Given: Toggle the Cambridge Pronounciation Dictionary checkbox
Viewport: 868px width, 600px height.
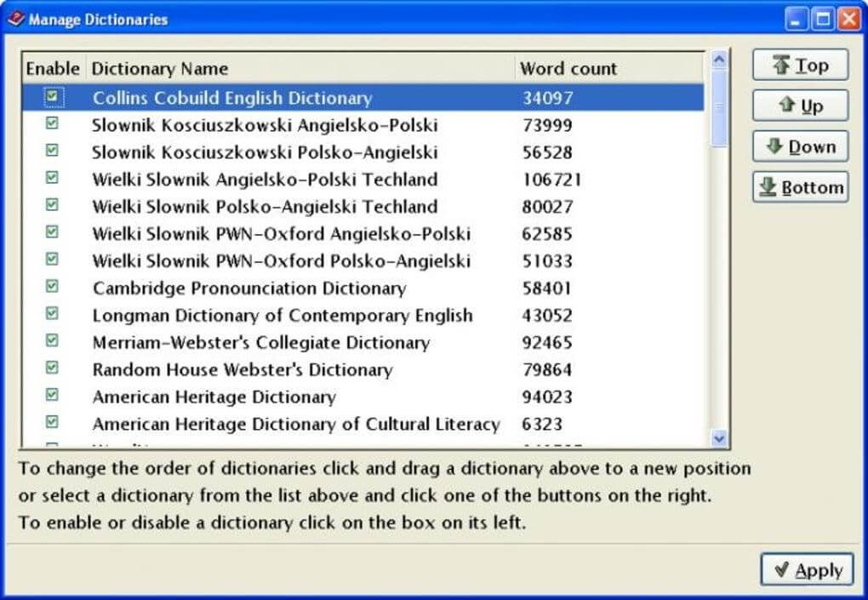Looking at the screenshot, I should pos(53,288).
